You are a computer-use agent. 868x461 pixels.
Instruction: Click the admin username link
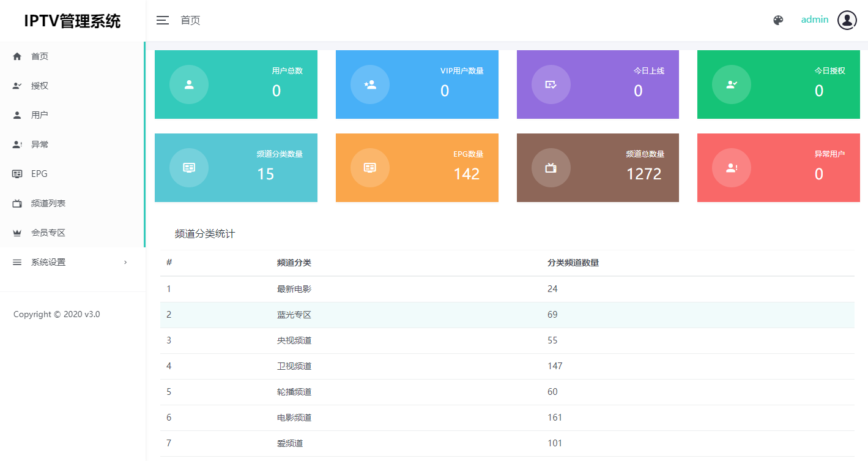pos(815,20)
